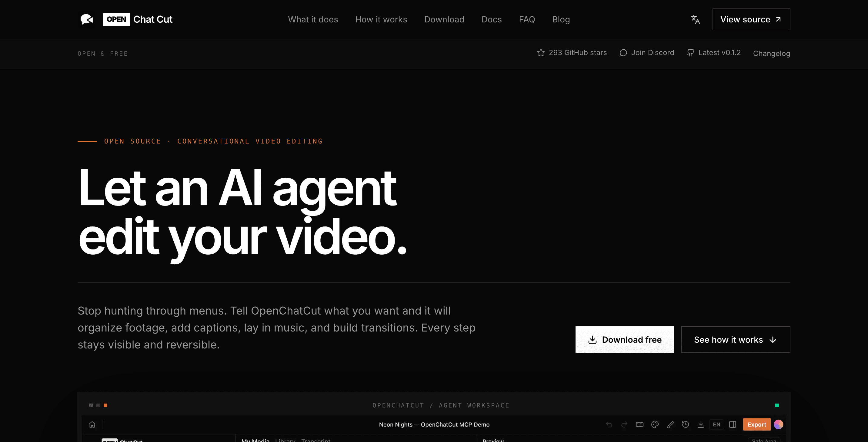868x442 pixels.
Task: Click the GitHub release icon beside Latest v0.1.2
Action: (690, 53)
